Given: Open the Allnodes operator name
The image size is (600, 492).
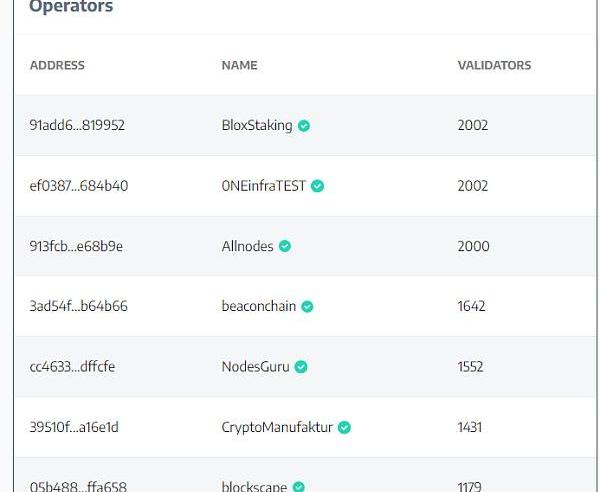Looking at the screenshot, I should coord(248,246).
